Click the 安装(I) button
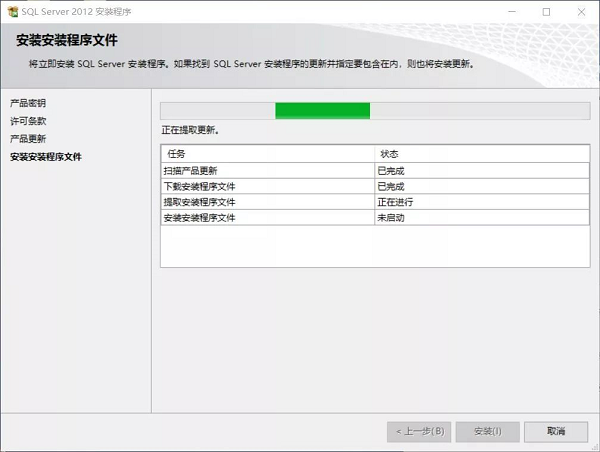The image size is (600, 452). coord(487,431)
